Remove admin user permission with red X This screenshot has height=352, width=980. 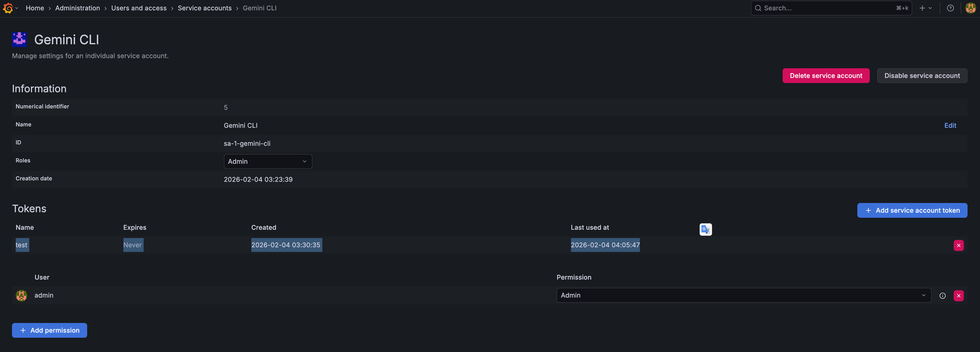point(958,296)
